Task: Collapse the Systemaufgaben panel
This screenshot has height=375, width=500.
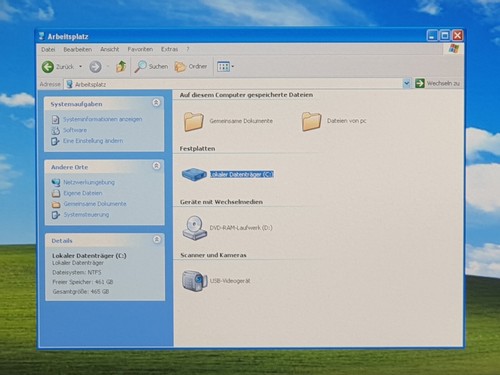Action: (156, 103)
